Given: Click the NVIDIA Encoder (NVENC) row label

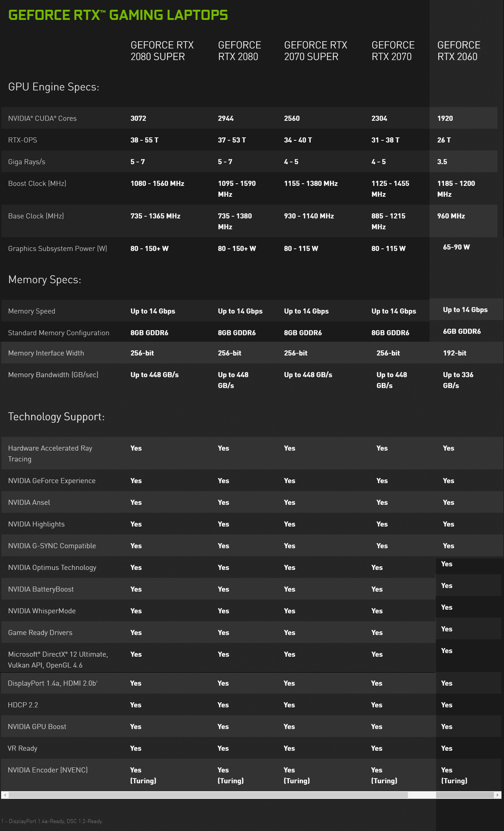Looking at the screenshot, I should click(48, 770).
